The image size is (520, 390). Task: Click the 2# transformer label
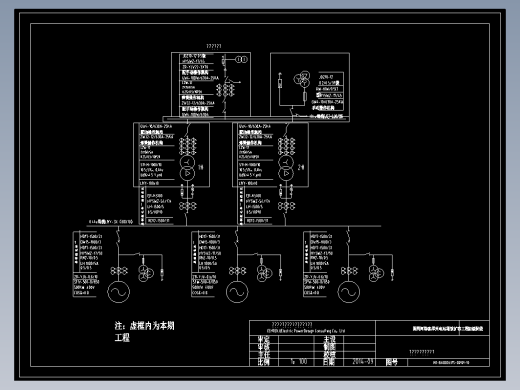click(301, 167)
